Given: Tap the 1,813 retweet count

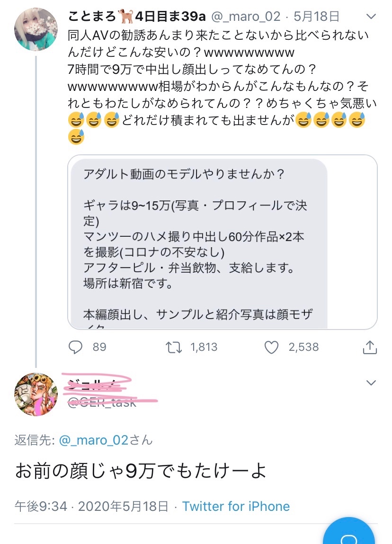Looking at the screenshot, I should (x=204, y=347).
